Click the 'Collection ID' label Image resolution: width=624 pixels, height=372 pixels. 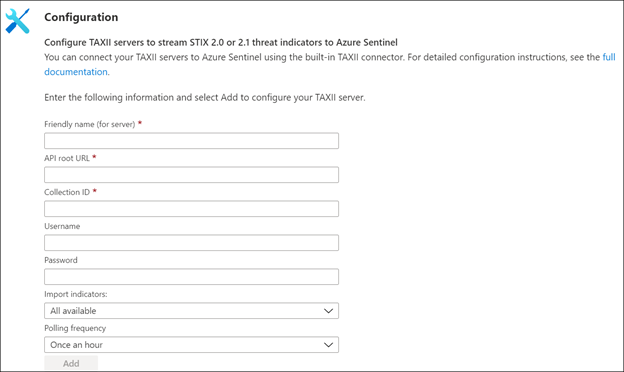tap(67, 192)
